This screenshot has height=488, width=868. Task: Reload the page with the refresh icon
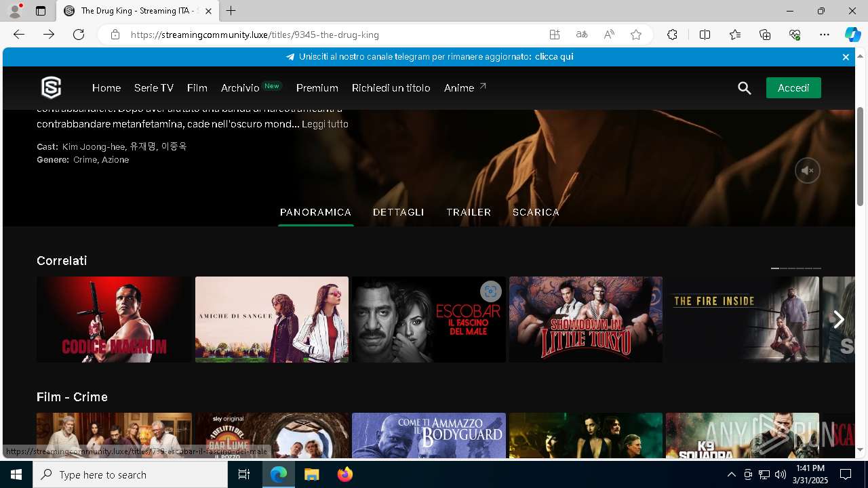79,35
